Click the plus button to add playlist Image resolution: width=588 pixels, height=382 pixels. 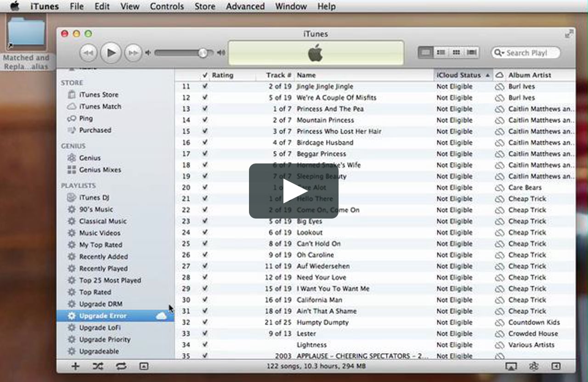pos(75,366)
